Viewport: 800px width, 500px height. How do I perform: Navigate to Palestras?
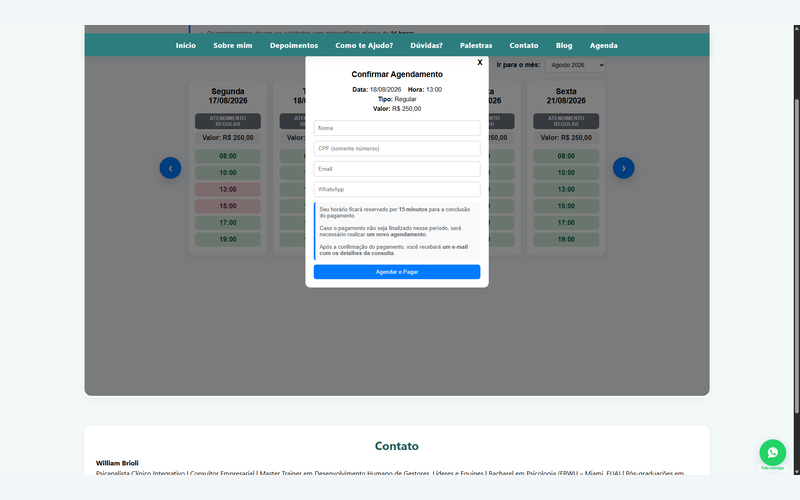[476, 45]
